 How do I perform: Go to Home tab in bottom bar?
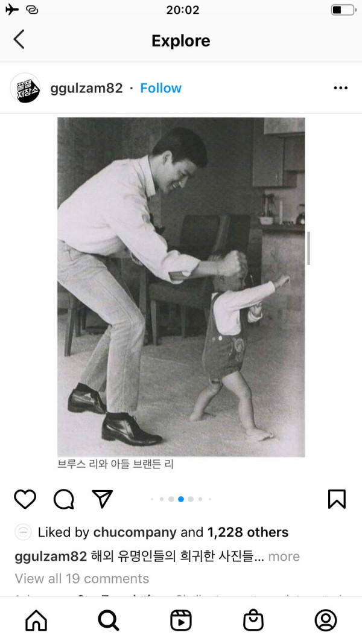[36, 620]
